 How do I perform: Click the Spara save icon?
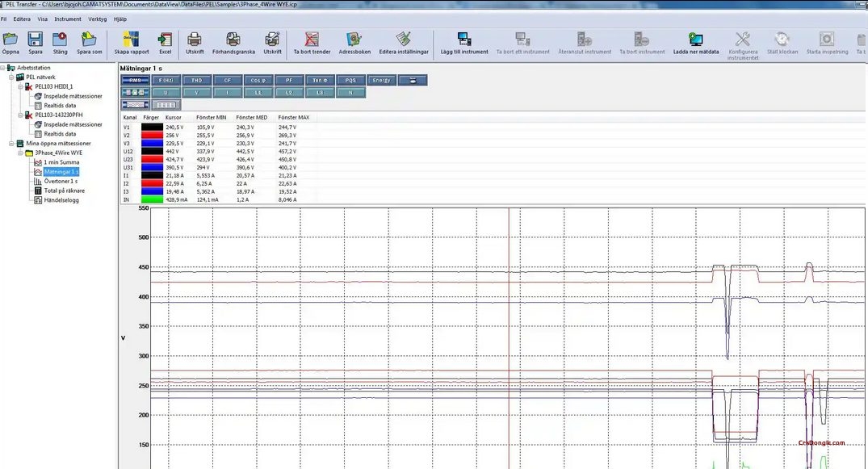pos(35,40)
